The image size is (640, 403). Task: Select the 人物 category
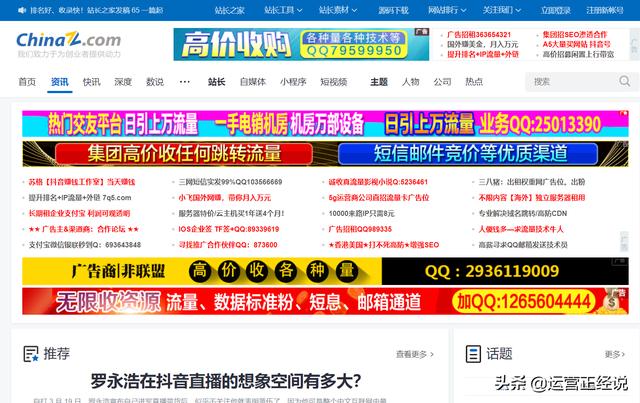pyautogui.click(x=411, y=82)
